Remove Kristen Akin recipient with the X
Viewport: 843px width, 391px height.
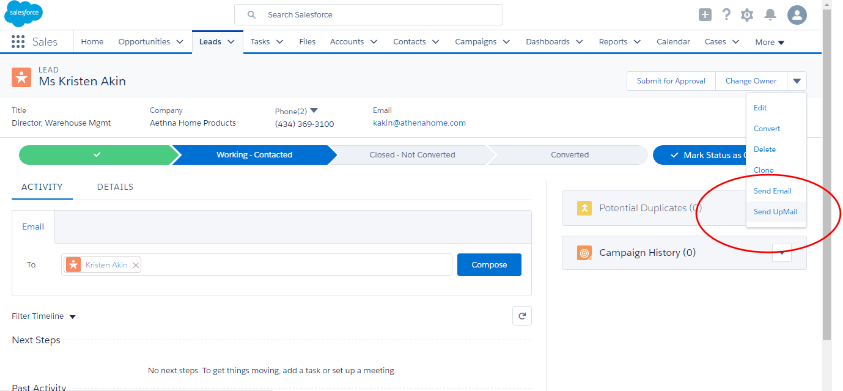(x=135, y=265)
